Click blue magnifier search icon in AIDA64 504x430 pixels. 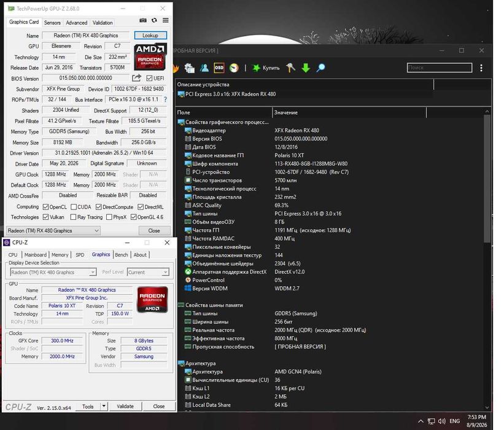pos(321,68)
